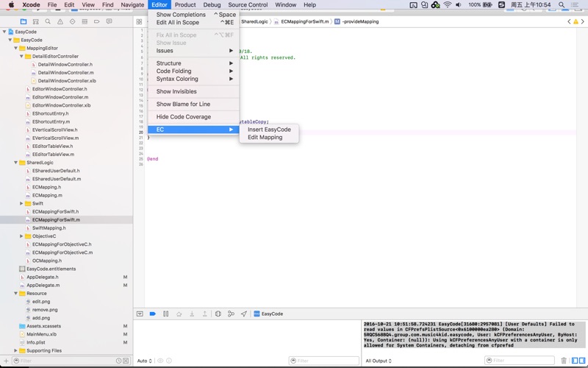588x368 pixels.
Task: Collapse the MappingEditor folder
Action: pyautogui.click(x=15, y=48)
